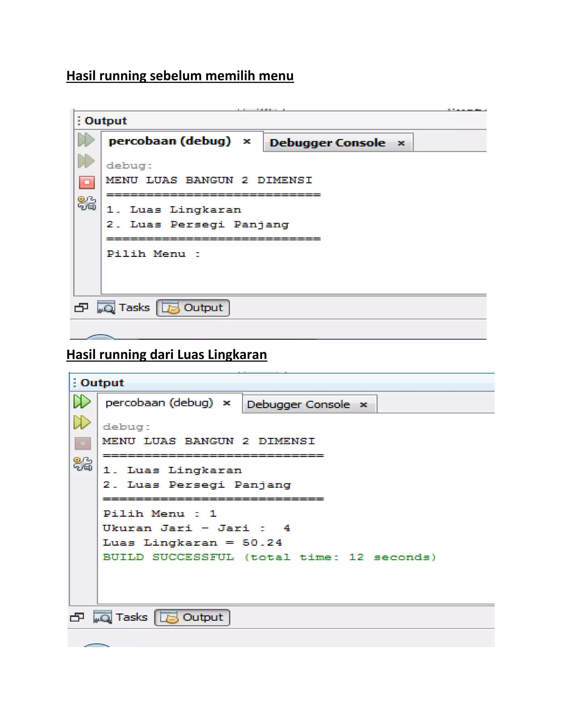Click 'Ukuran Jari - Jari : 4' line

tap(197, 528)
